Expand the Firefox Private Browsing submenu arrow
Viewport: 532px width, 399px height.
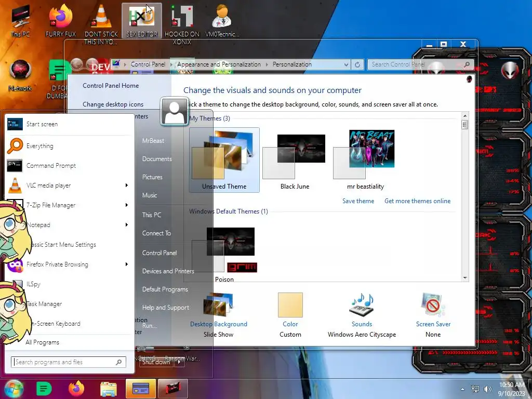(127, 264)
